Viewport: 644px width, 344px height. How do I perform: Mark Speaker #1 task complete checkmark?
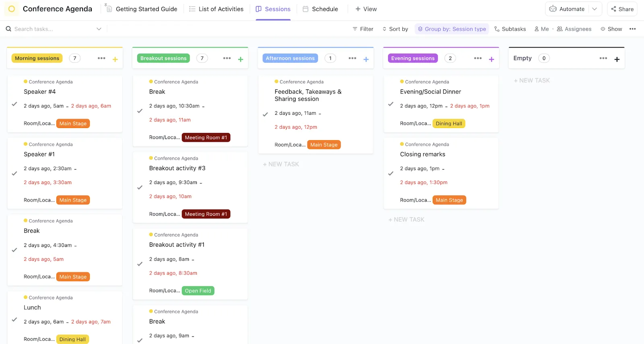pyautogui.click(x=14, y=174)
